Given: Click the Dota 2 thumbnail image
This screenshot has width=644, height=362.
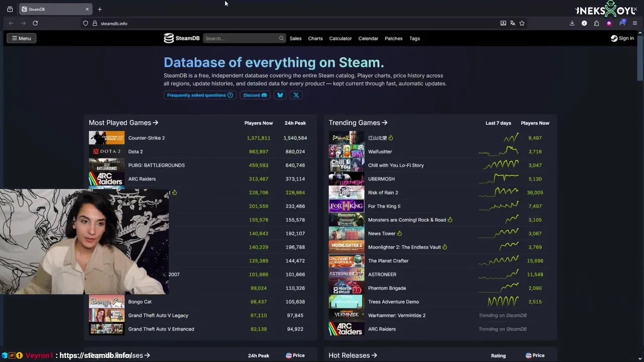Looking at the screenshot, I should [107, 151].
